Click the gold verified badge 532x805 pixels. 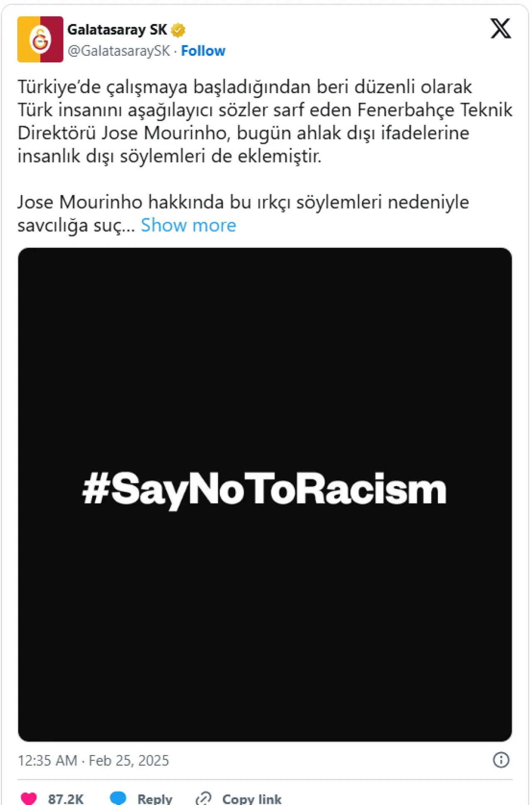[178, 30]
